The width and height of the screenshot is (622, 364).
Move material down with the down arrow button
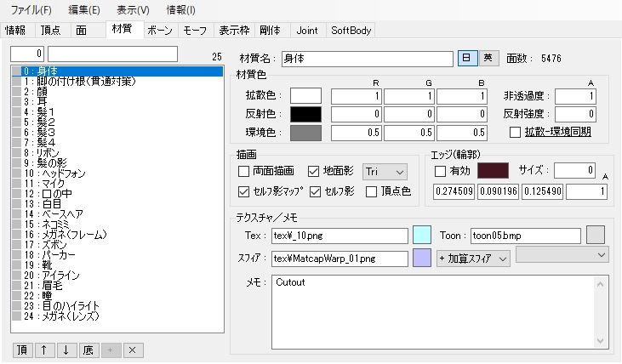click(66, 350)
